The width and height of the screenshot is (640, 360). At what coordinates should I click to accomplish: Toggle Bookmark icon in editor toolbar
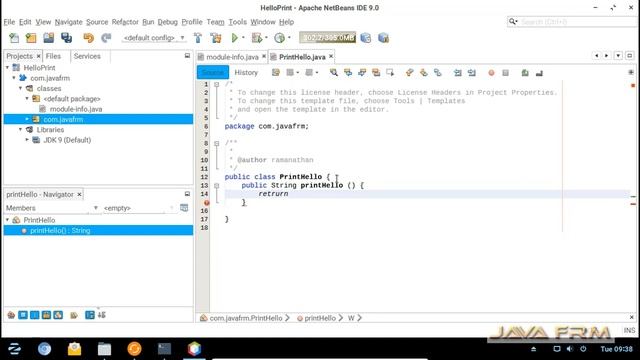coord(438,73)
